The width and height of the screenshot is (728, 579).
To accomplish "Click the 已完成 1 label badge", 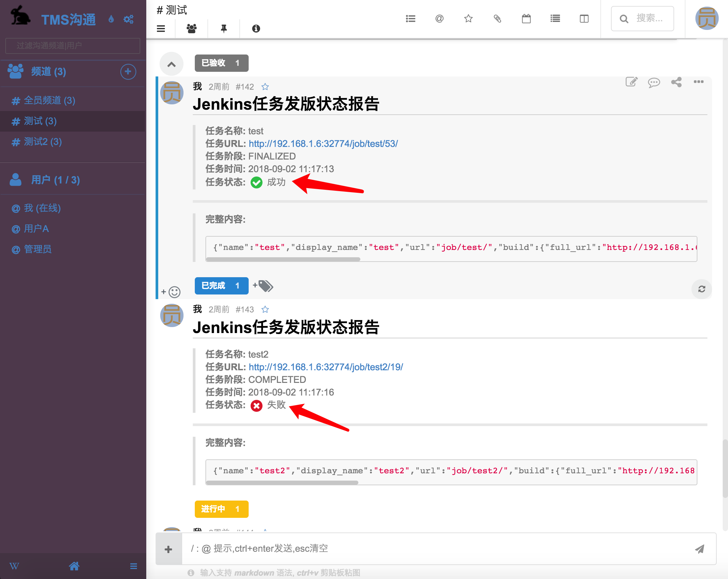I will pos(221,286).
